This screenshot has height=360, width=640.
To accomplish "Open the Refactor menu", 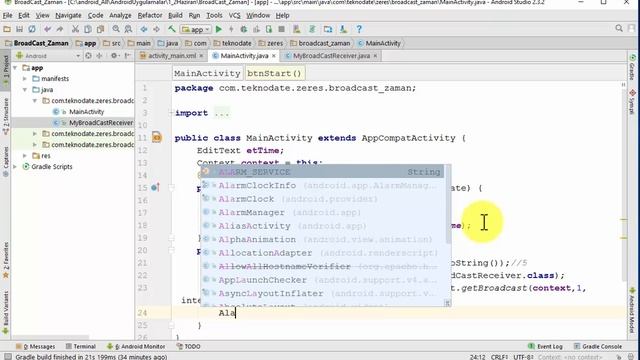I will (x=150, y=16).
